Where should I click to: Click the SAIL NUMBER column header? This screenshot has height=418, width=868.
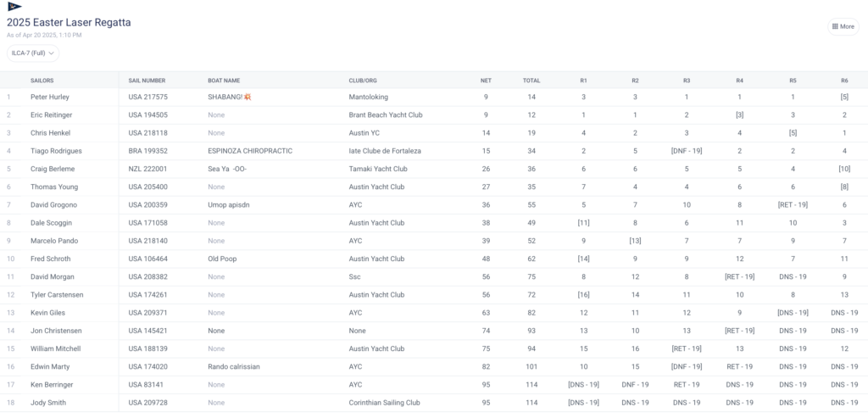click(x=147, y=81)
